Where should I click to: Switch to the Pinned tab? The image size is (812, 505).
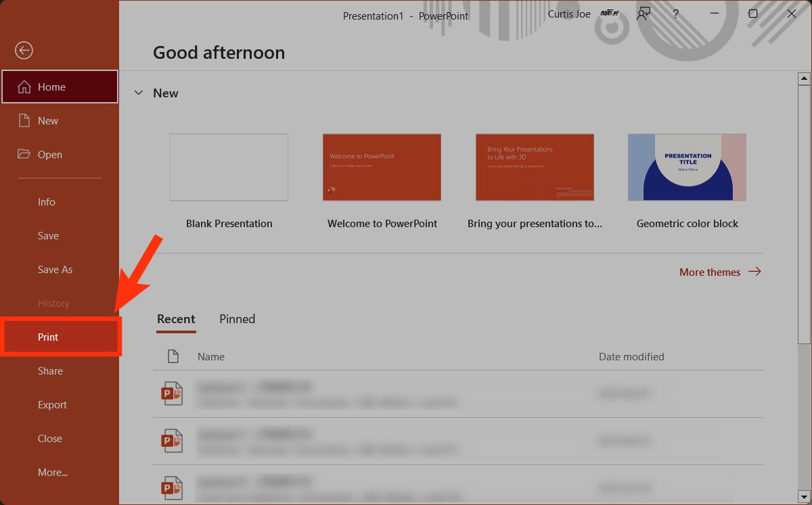tap(237, 319)
